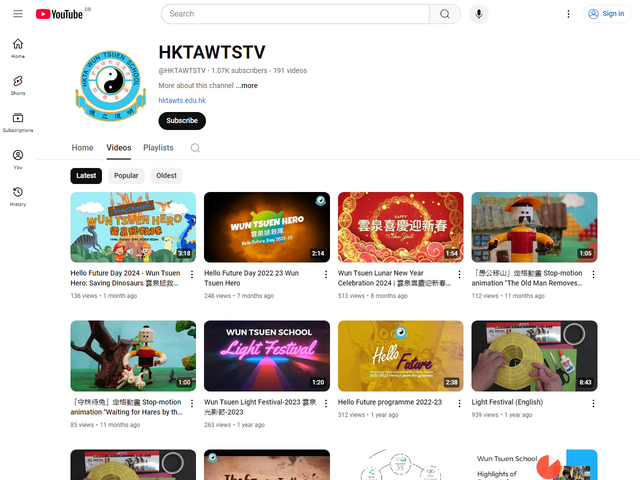This screenshot has height=480, width=640.
Task: Select the Popular sort chip
Action: (126, 176)
